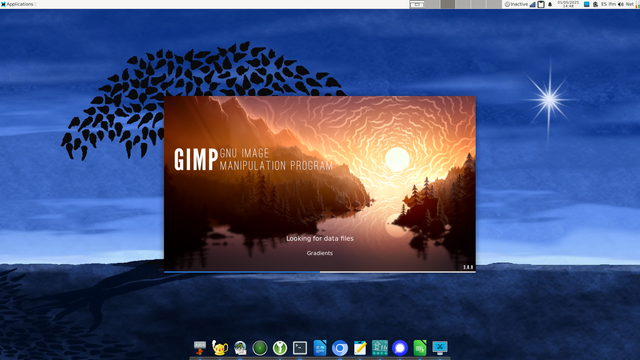Switch to the last workspace in pager
640x360 pixels.
click(x=494, y=4)
